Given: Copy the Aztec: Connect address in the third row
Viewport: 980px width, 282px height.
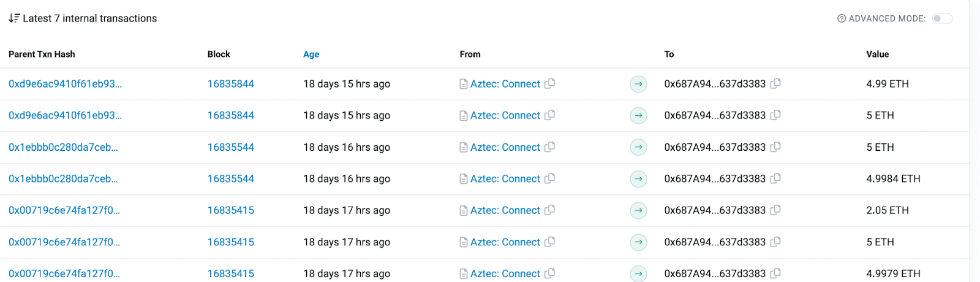Looking at the screenshot, I should coord(550,147).
